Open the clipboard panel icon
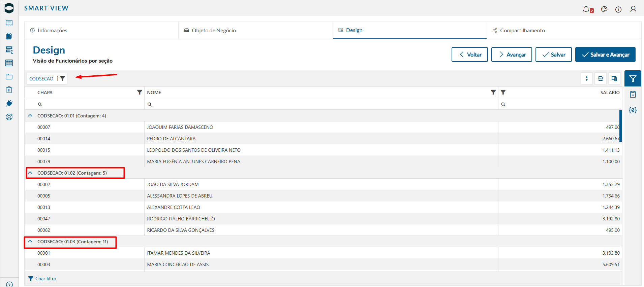 coord(633,95)
